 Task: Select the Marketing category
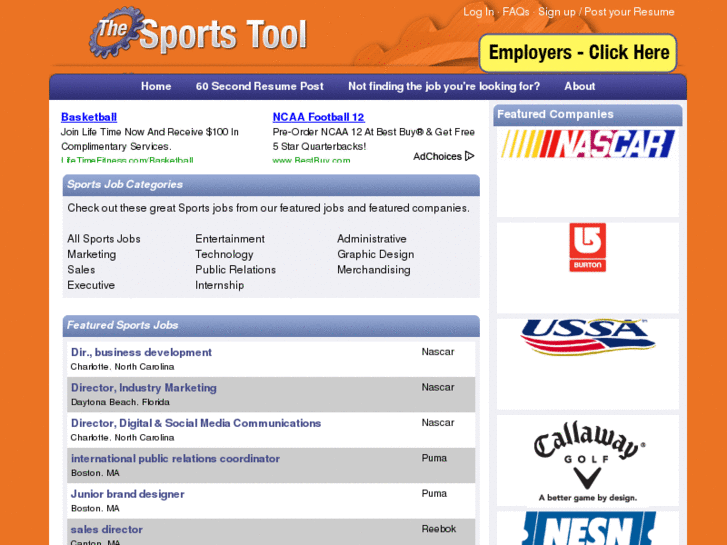92,254
